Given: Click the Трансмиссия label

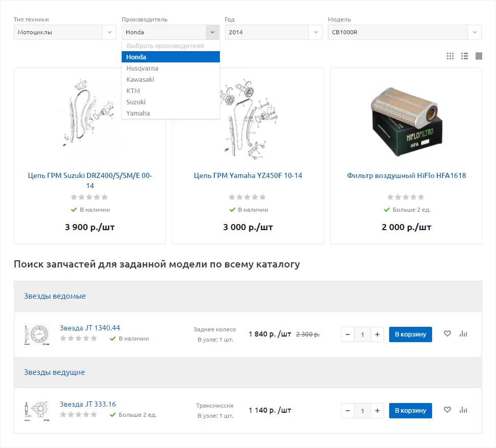Looking at the screenshot, I should point(215,406).
